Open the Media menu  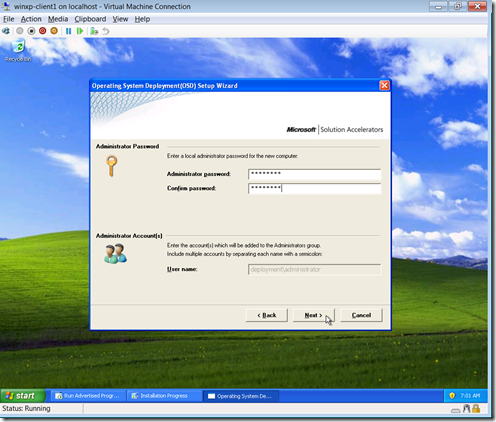click(x=58, y=19)
